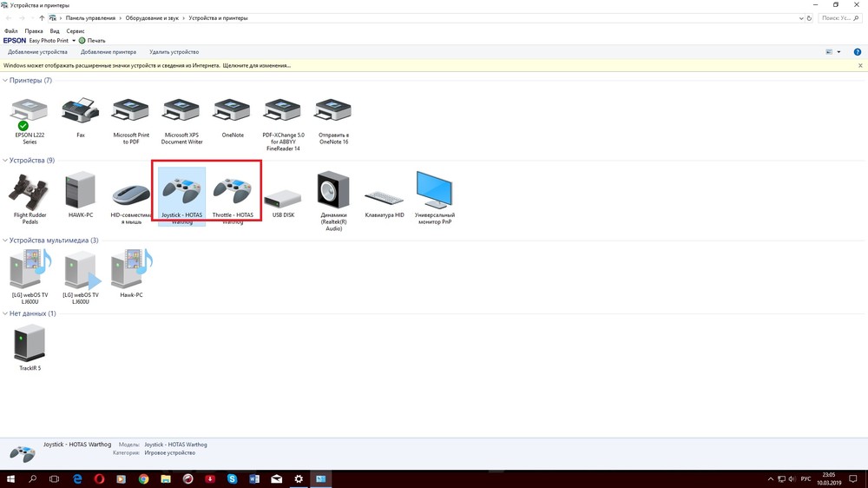Select Throttle - HOTAS Warthog device
This screenshot has height=488, width=868.
coord(233,198)
